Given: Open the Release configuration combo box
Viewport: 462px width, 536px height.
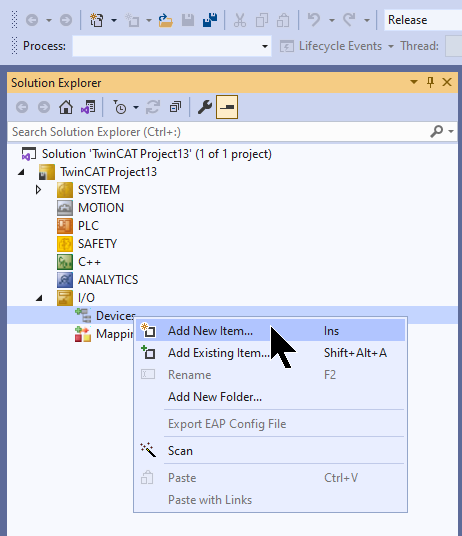Looking at the screenshot, I should [423, 20].
